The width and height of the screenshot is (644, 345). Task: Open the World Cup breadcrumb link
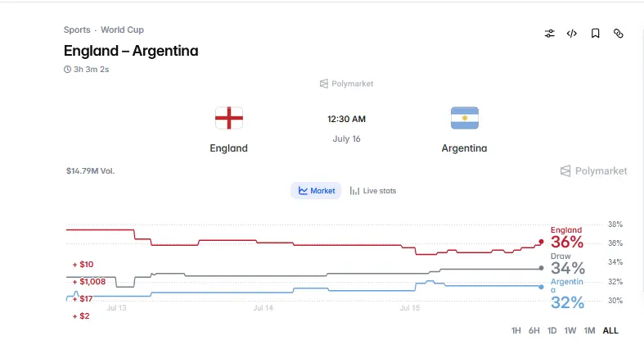click(x=123, y=30)
